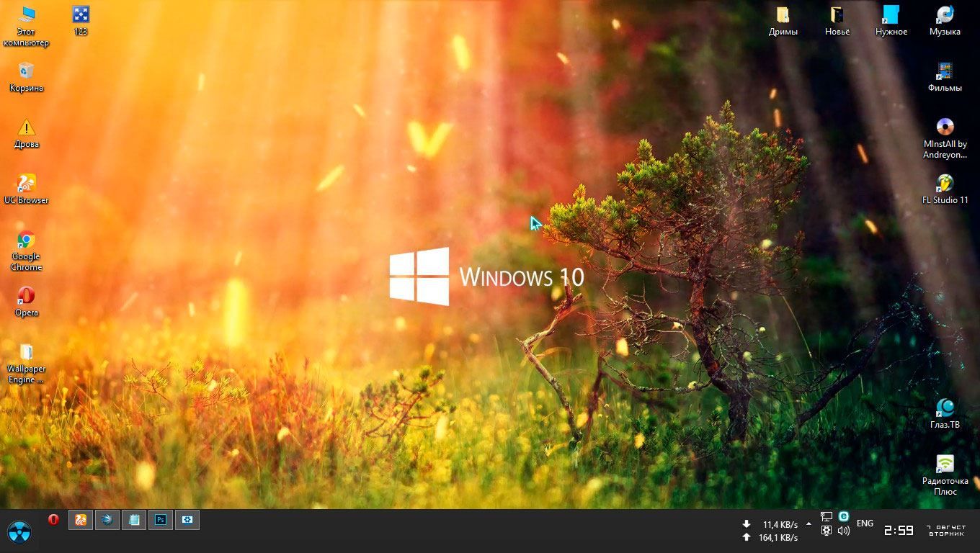Switch to UC Browser taskbar window

point(81,519)
